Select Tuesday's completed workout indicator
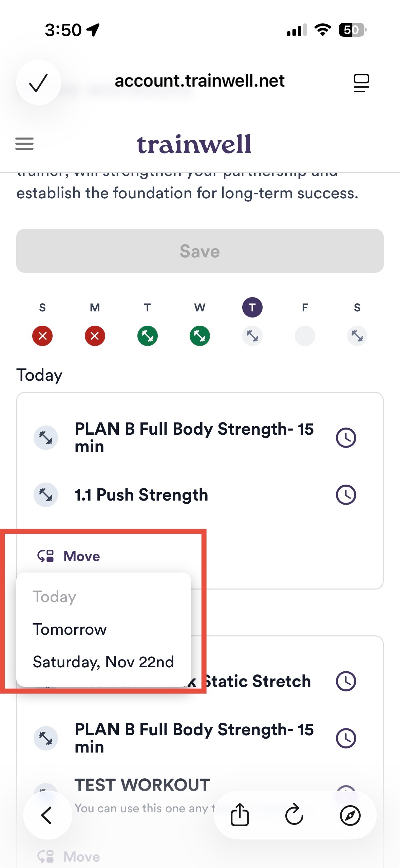The image size is (400, 868). pos(147,336)
